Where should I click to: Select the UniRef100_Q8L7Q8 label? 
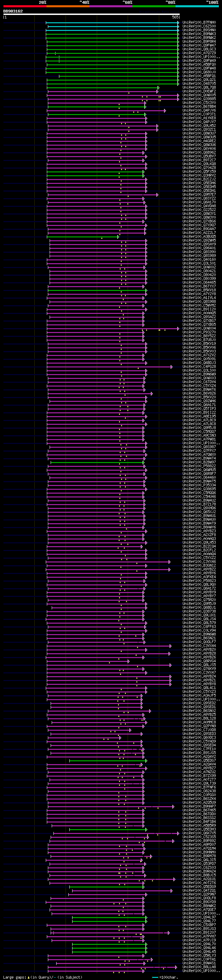(199, 88)
